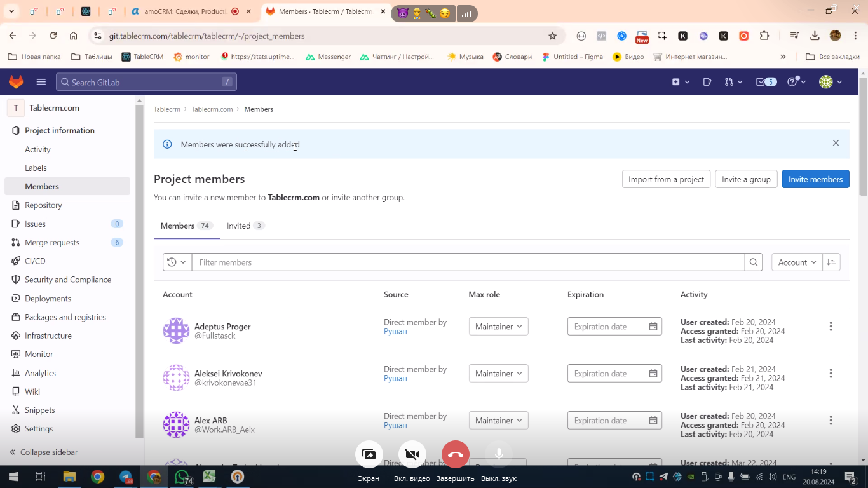Open the help question mark menu
This screenshot has width=868, height=488.
[x=796, y=82]
